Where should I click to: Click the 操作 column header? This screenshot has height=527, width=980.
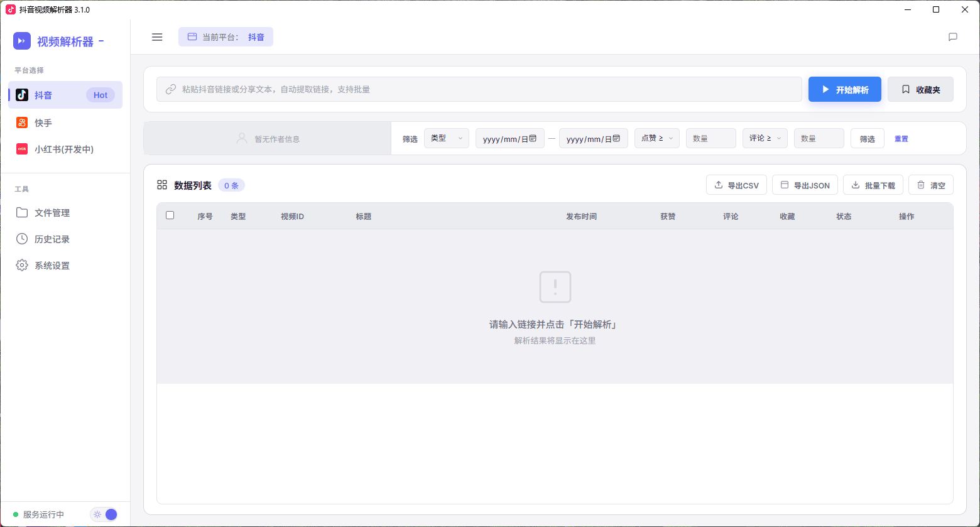coord(906,216)
